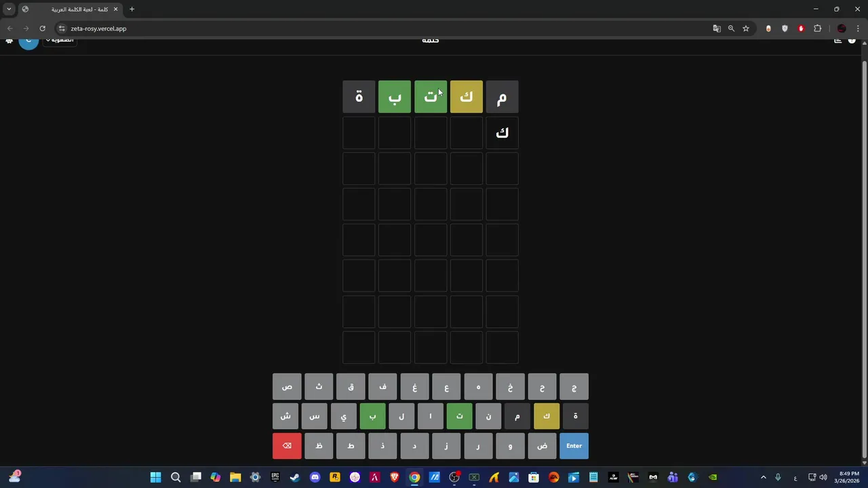Tap the green ب key on keyboard
The image size is (868, 488).
(372, 416)
